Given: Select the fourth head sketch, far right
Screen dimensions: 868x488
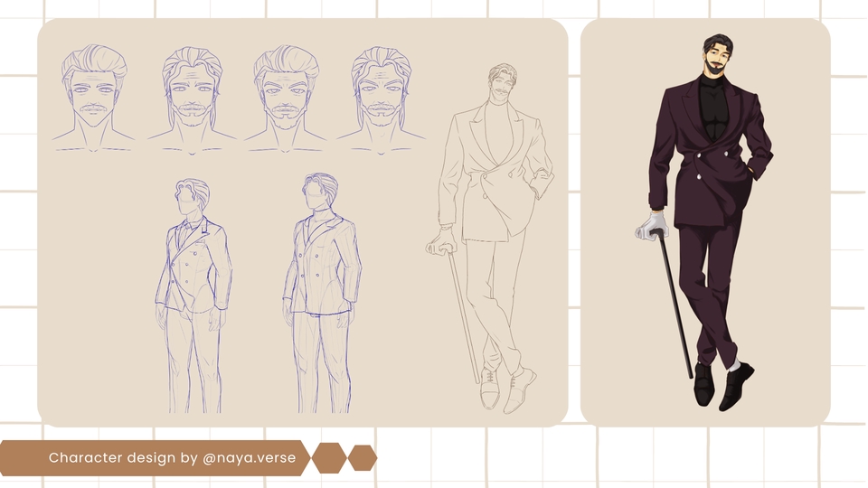Looking at the screenshot, I should (x=381, y=99).
